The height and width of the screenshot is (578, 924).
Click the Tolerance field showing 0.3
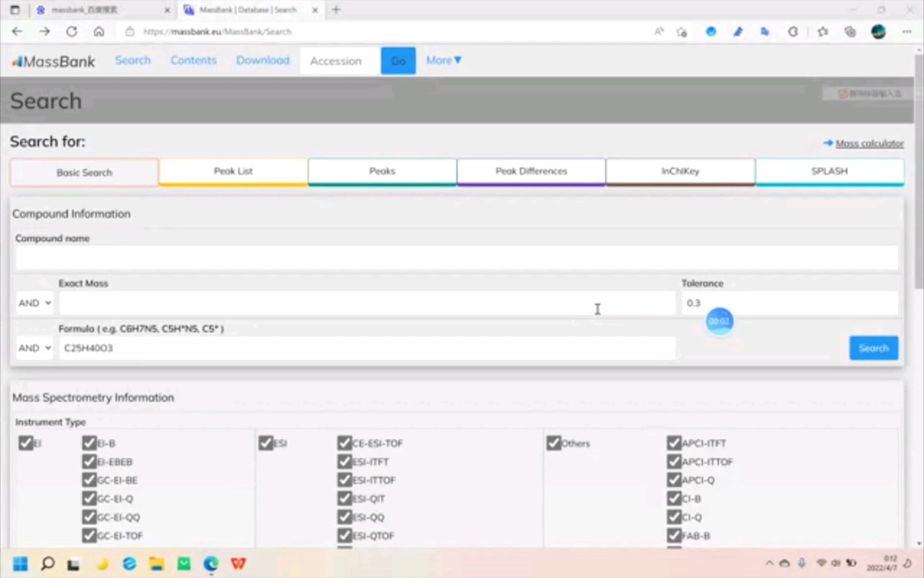pyautogui.click(x=790, y=303)
